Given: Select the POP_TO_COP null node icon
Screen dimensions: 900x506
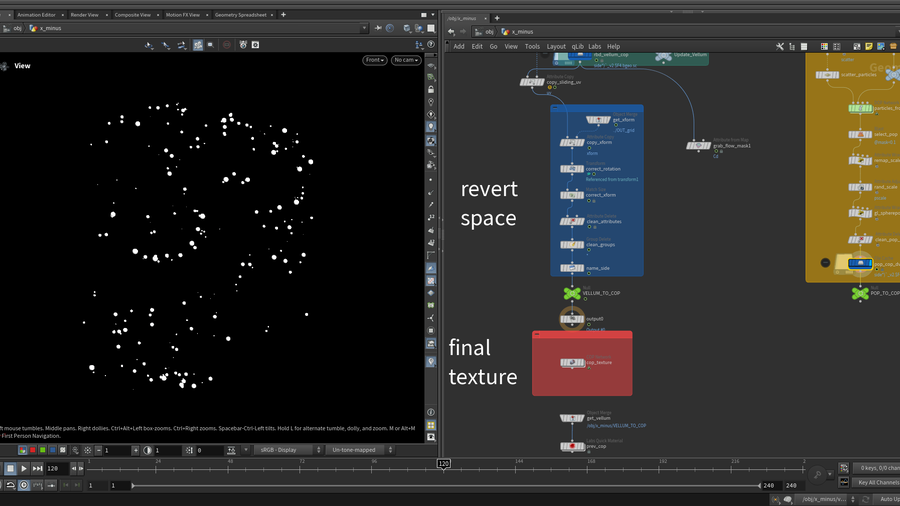Looking at the screenshot, I should coord(860,293).
